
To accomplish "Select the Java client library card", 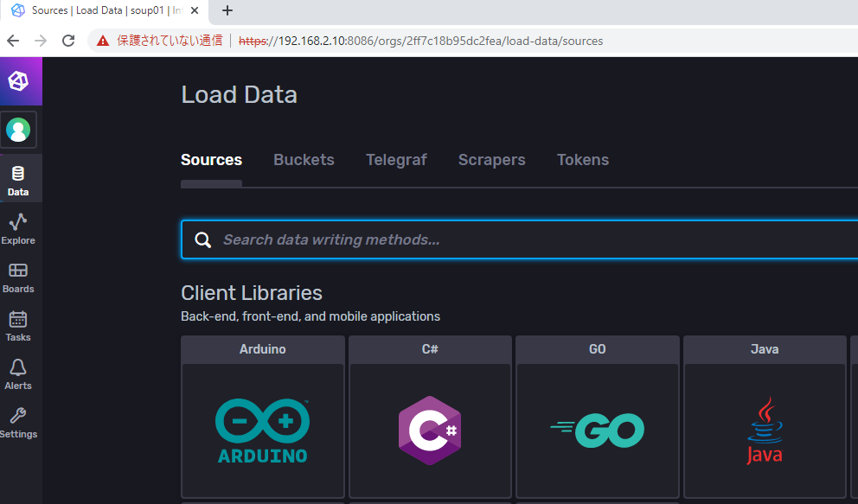I will point(765,417).
